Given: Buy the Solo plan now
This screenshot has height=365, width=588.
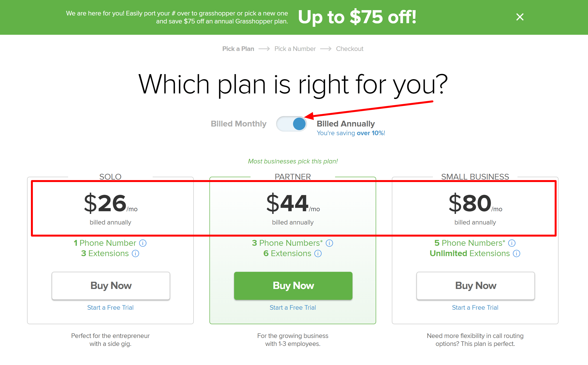Looking at the screenshot, I should pos(111,286).
